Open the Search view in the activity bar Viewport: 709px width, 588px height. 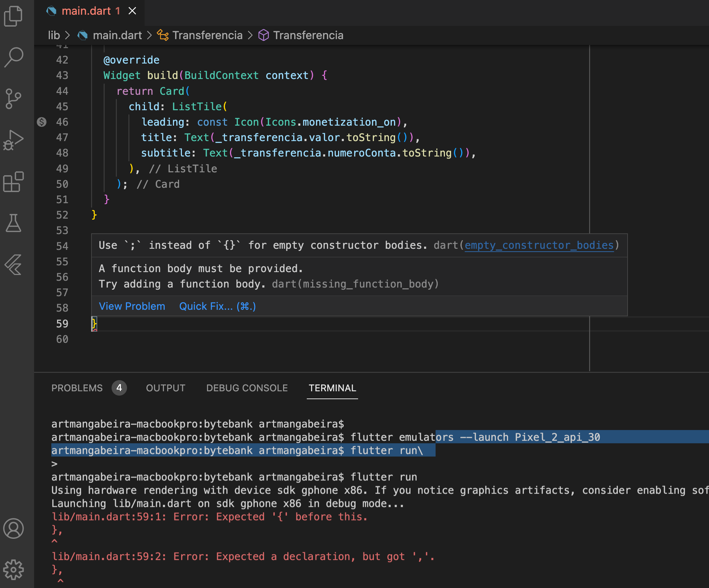pos(13,57)
